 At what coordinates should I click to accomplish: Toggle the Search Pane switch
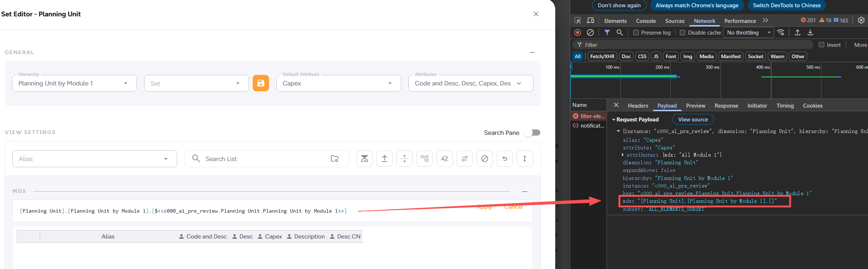pos(532,133)
